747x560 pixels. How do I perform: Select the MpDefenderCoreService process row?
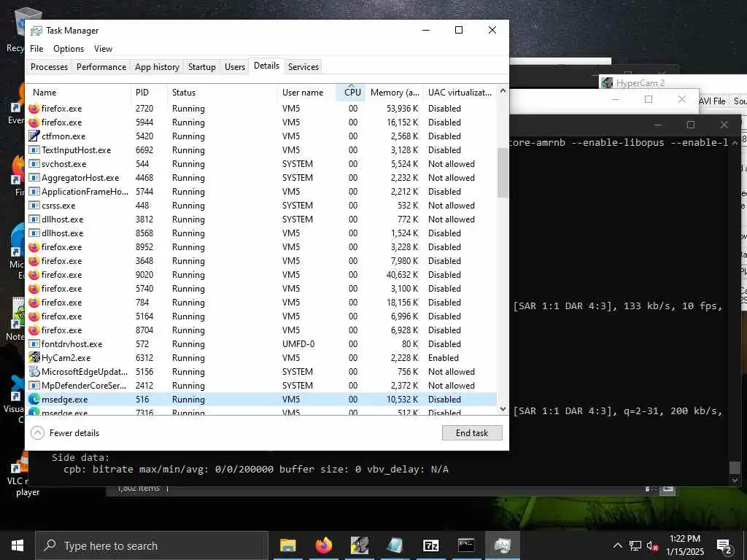pos(261,385)
